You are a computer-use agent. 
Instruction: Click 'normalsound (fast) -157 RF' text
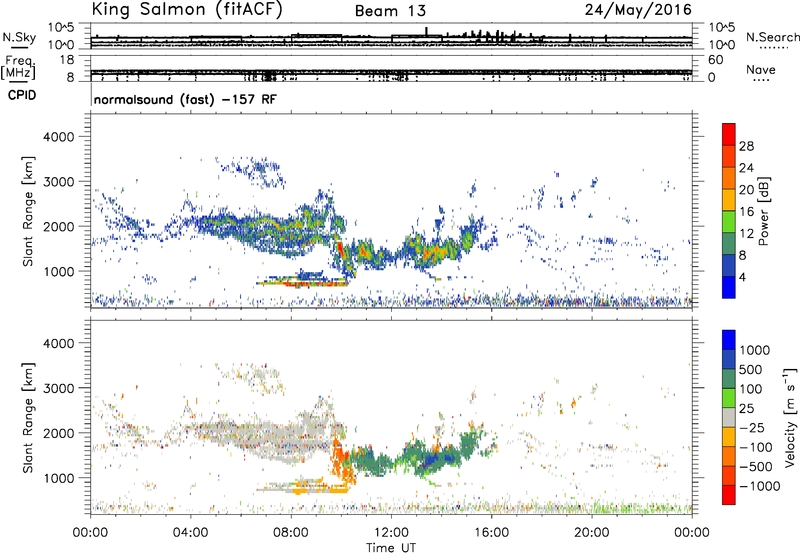185,99
